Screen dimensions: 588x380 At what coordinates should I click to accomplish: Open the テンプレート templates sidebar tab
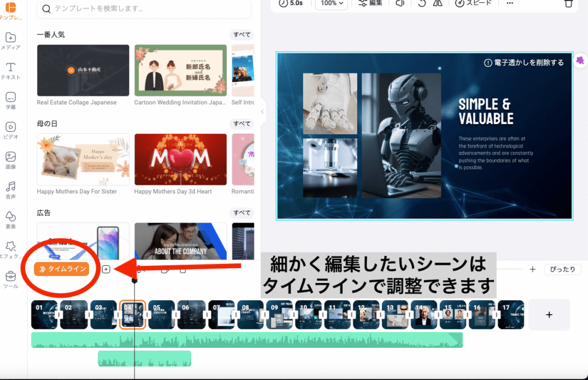tap(10, 11)
